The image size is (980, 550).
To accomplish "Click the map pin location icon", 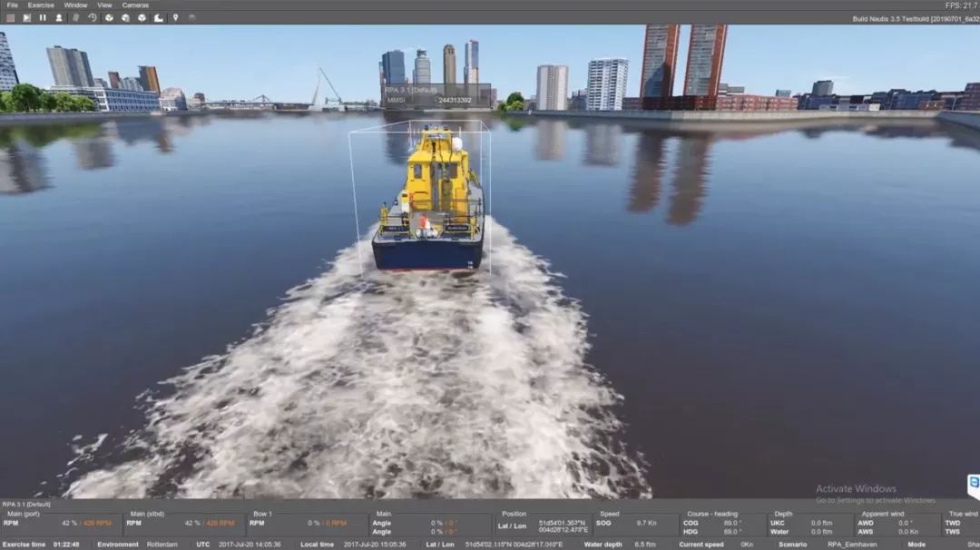I will point(176,17).
